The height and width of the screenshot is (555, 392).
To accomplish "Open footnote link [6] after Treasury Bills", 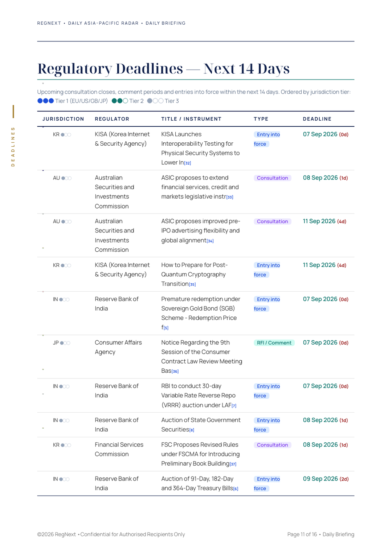I will click(236, 489).
